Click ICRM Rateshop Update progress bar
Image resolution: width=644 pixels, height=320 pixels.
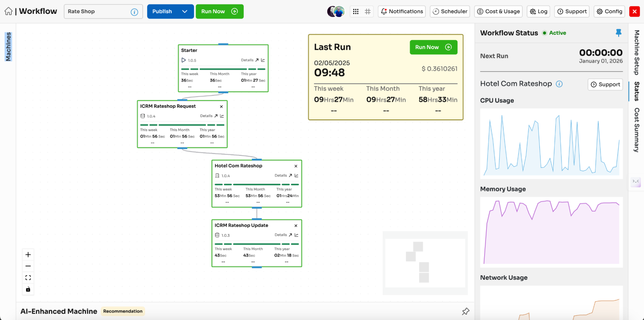[x=256, y=244]
